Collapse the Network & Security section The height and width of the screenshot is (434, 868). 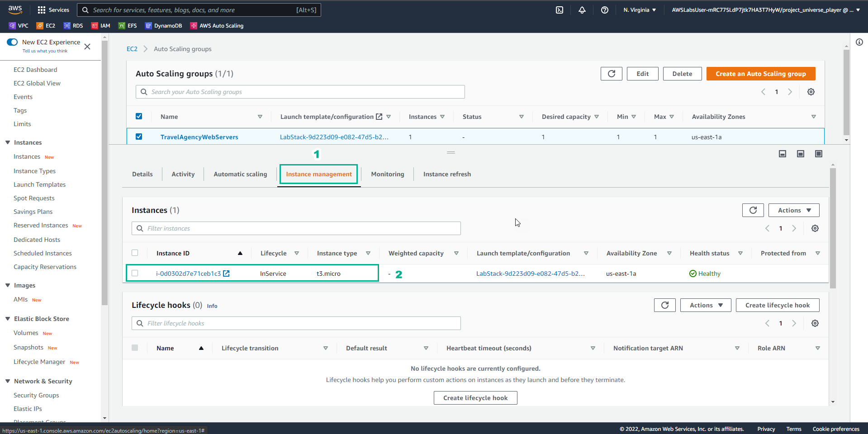coord(8,381)
